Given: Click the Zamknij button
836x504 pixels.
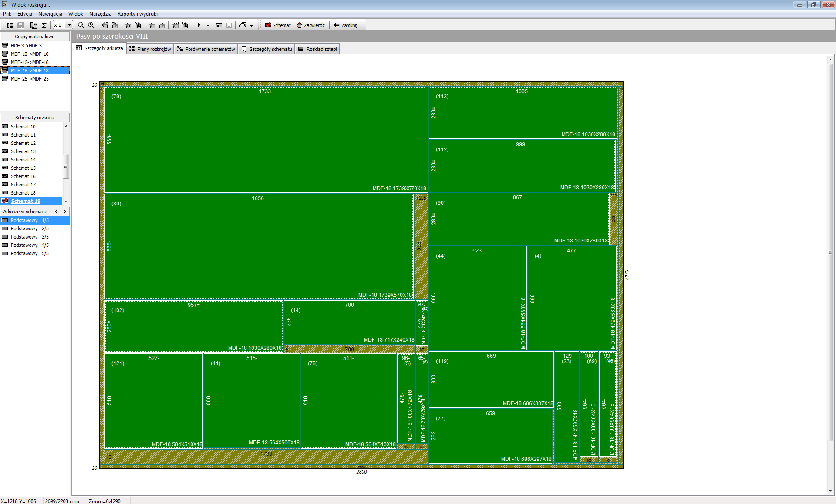Looking at the screenshot, I should tap(345, 25).
